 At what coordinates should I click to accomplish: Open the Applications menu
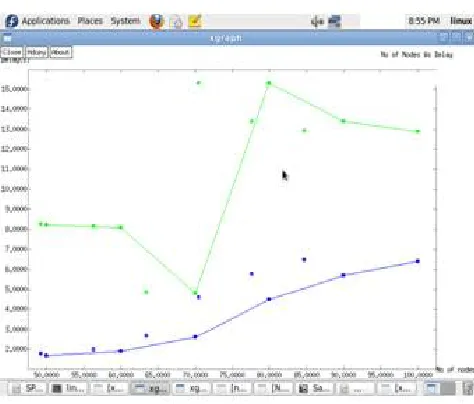(x=46, y=21)
